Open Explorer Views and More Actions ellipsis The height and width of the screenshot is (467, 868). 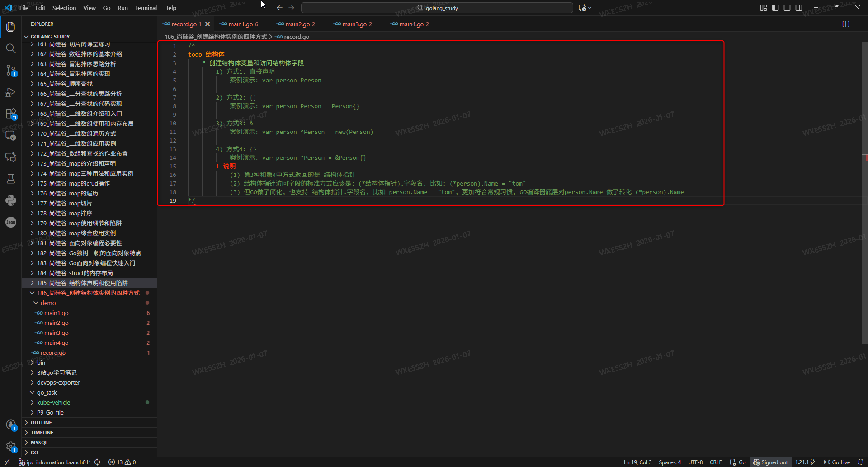click(x=146, y=24)
